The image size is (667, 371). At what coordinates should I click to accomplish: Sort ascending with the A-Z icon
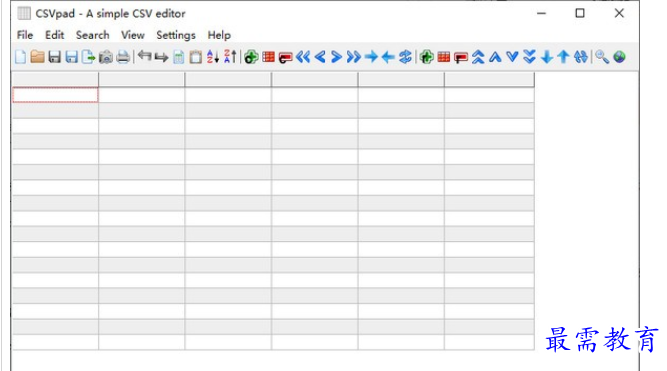(x=213, y=57)
